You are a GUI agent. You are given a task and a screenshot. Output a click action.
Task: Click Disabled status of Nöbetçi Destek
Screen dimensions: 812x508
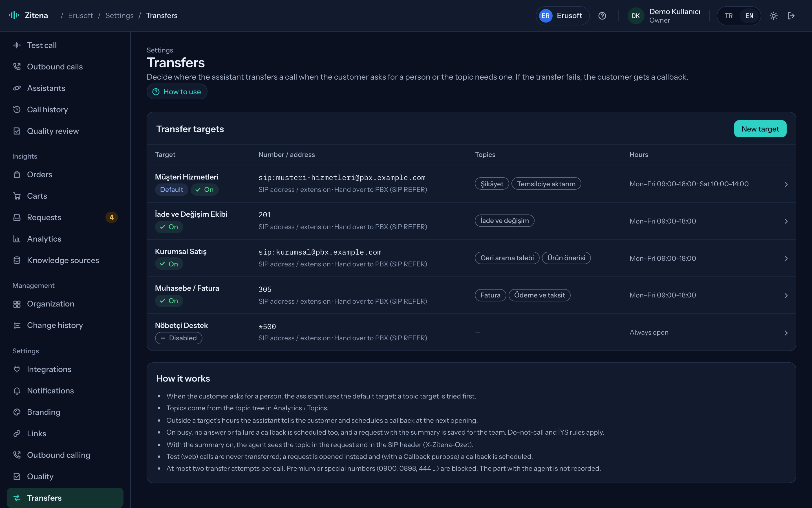[178, 338]
